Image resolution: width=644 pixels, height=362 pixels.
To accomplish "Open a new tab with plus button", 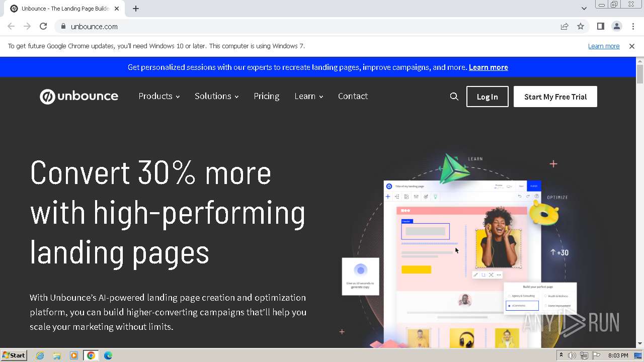I will click(x=136, y=9).
